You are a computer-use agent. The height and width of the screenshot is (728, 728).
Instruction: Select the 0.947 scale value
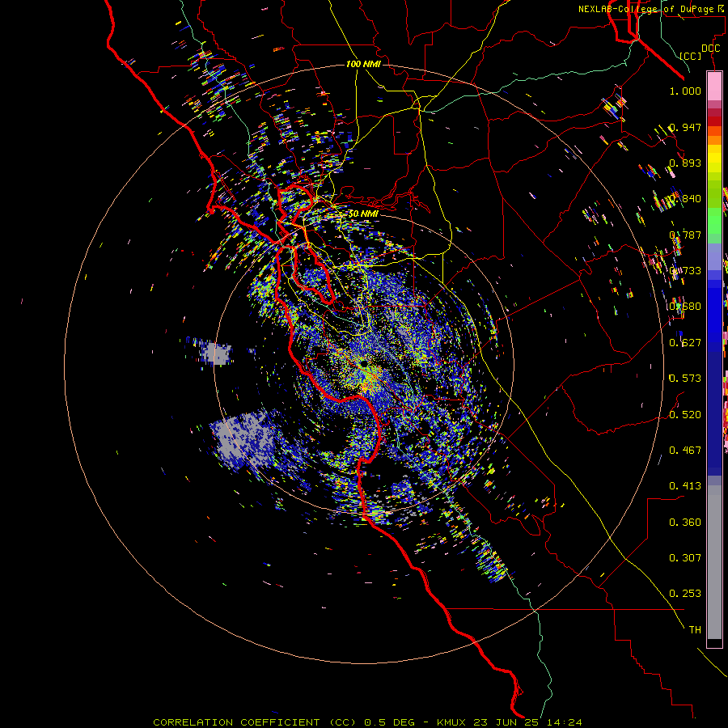tap(685, 127)
